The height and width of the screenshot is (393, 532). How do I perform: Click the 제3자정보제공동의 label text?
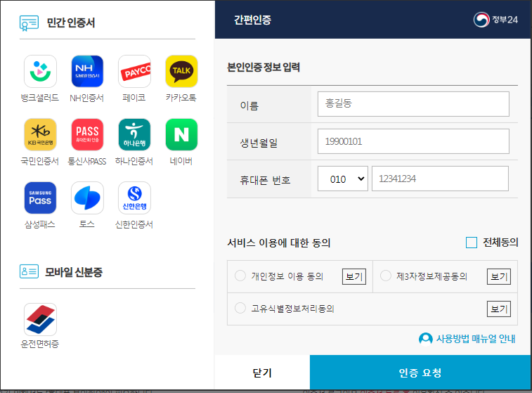tap(432, 276)
